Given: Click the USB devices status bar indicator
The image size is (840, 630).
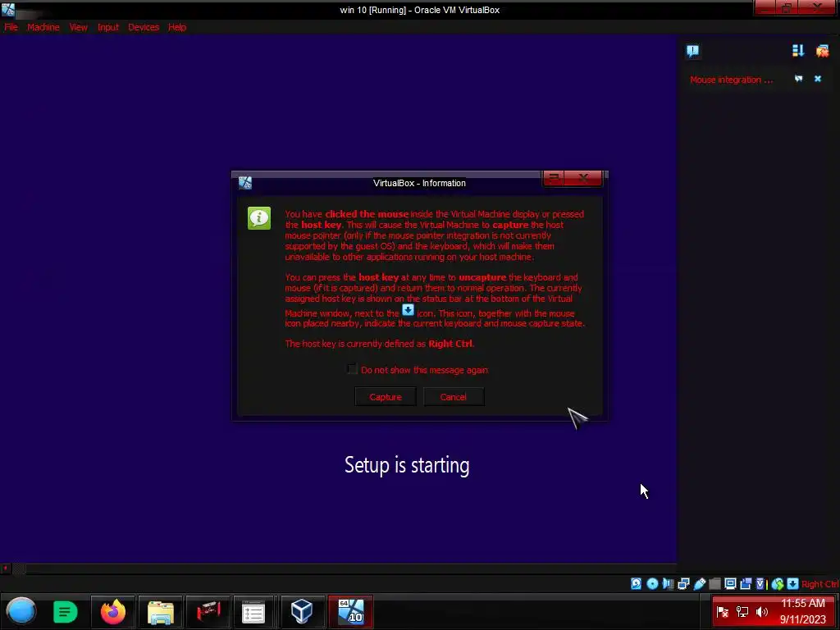Looking at the screenshot, I should (x=700, y=584).
